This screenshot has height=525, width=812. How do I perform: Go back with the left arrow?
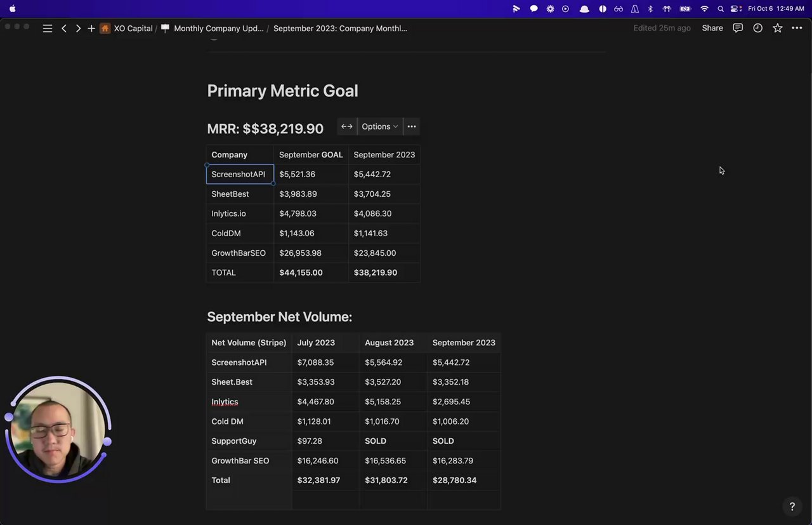pos(64,29)
